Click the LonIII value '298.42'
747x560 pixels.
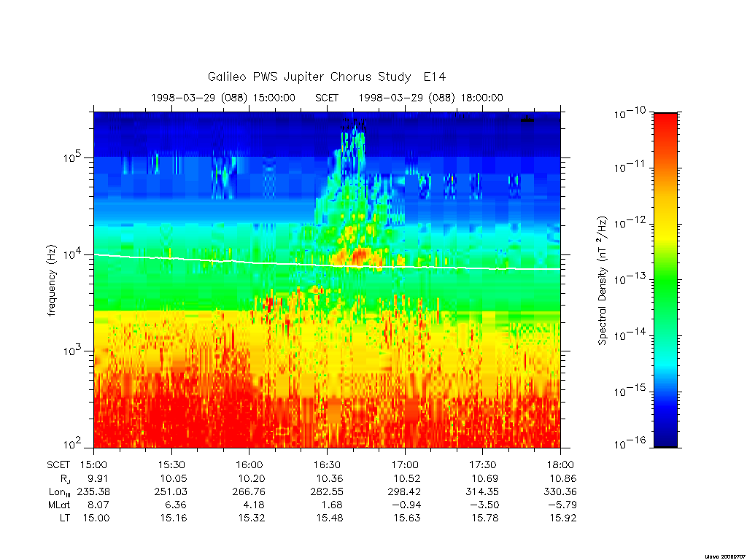404,491
